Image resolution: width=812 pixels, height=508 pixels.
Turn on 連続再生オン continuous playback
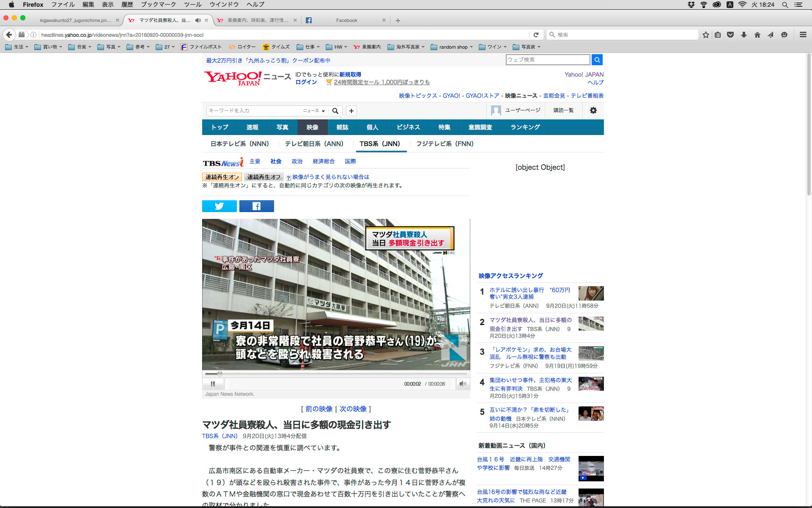(222, 177)
